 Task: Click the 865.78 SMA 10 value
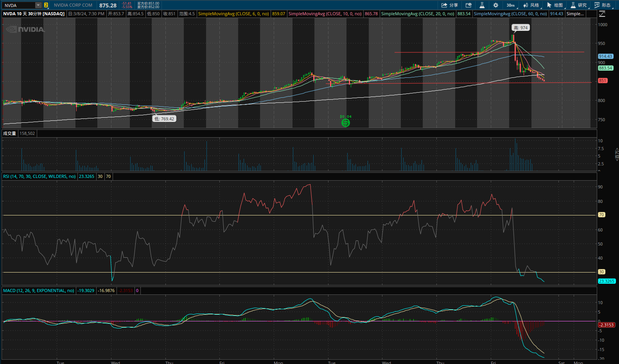[x=371, y=14]
